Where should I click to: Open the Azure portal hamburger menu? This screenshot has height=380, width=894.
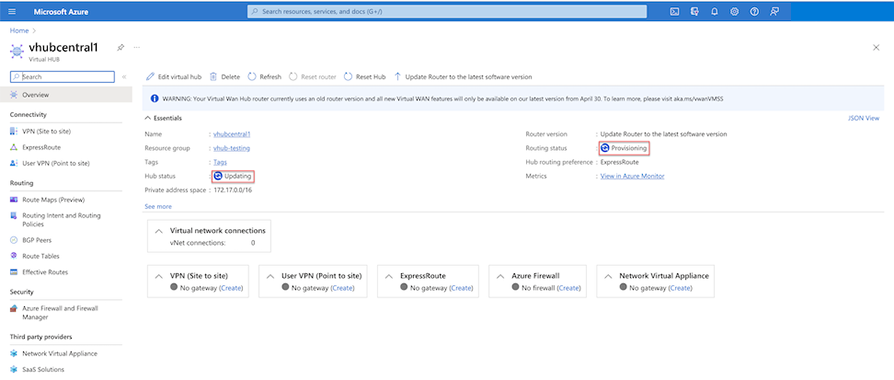tap(13, 11)
